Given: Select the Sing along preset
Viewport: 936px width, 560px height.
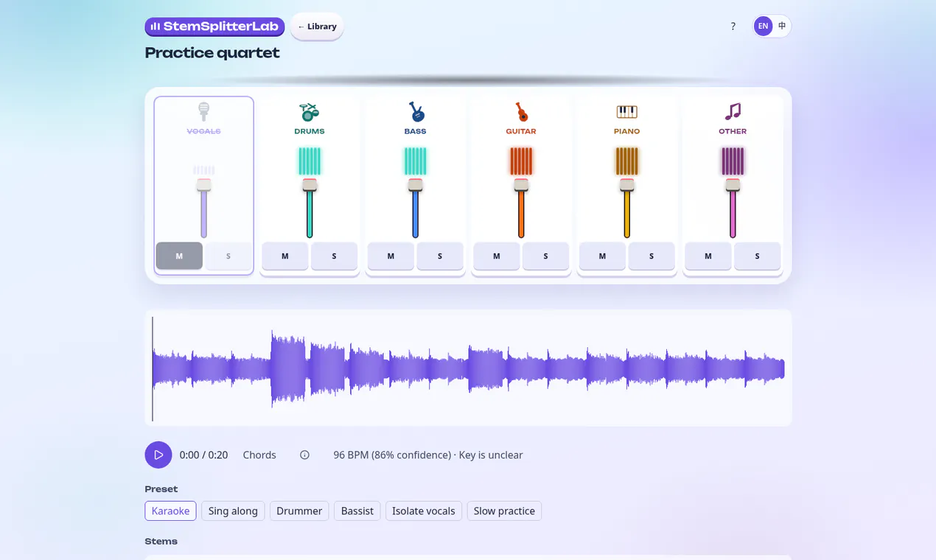Looking at the screenshot, I should pos(233,511).
